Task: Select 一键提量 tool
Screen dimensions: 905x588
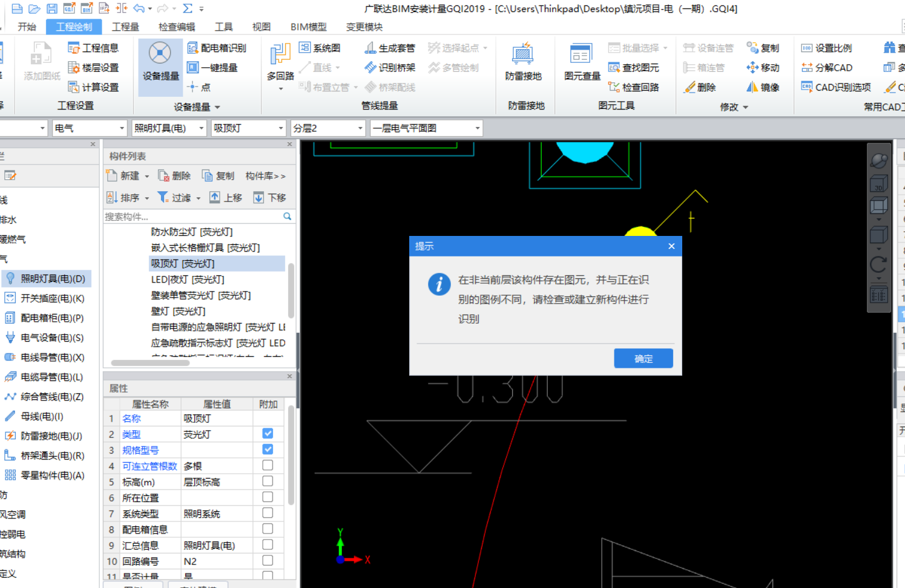Action: (212, 68)
